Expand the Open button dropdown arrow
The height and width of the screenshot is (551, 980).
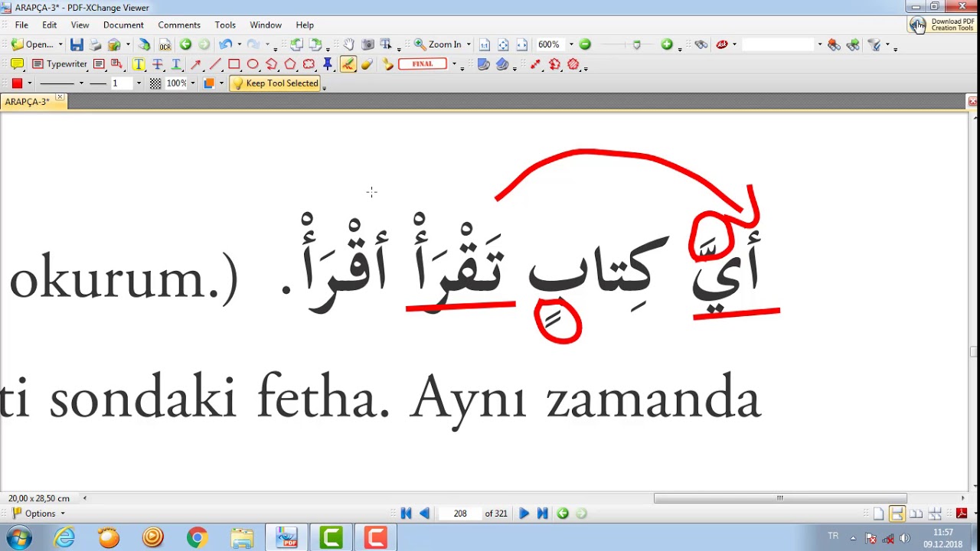[x=60, y=44]
